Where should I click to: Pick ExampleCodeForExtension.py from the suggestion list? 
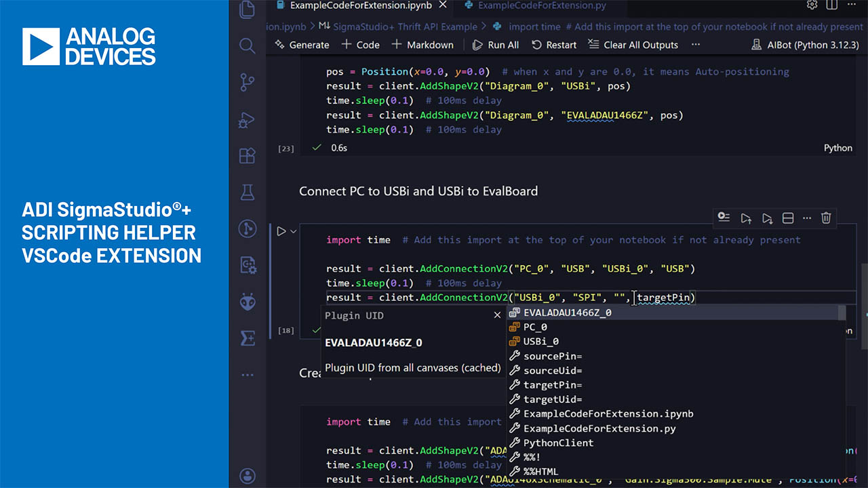click(x=676, y=428)
